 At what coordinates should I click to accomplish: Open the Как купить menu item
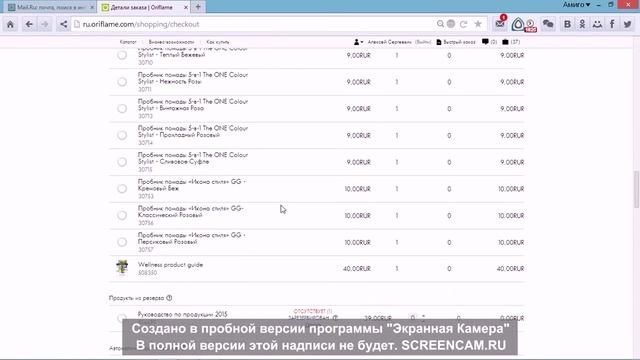tap(218, 42)
